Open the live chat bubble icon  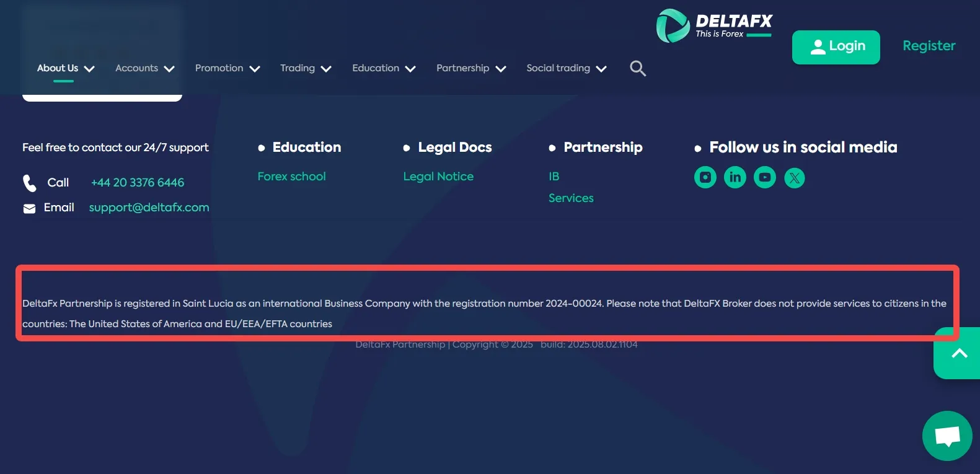click(x=947, y=436)
